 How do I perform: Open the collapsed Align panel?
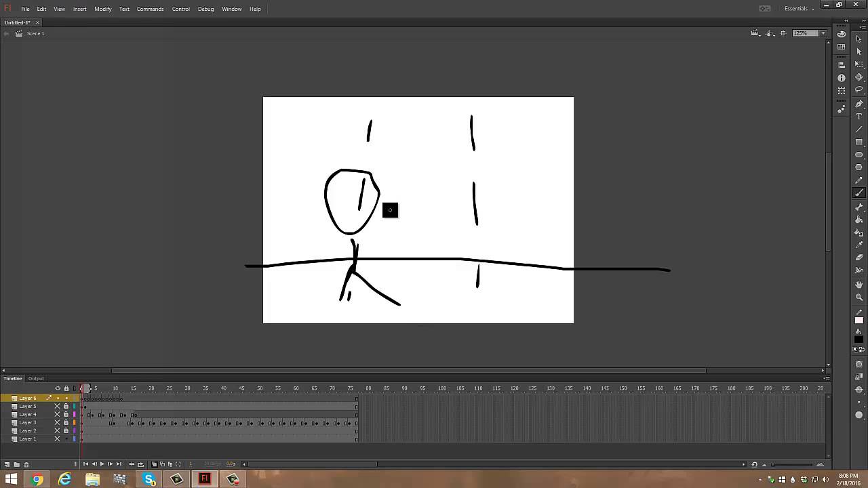(x=842, y=65)
